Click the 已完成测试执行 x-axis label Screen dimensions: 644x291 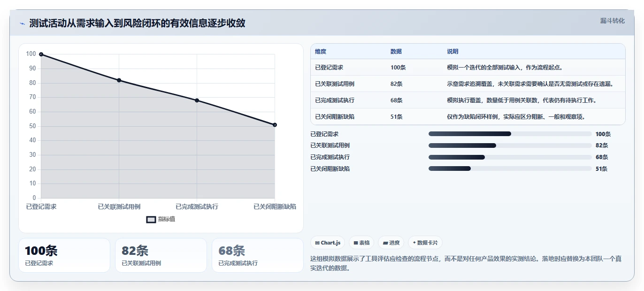tap(197, 207)
